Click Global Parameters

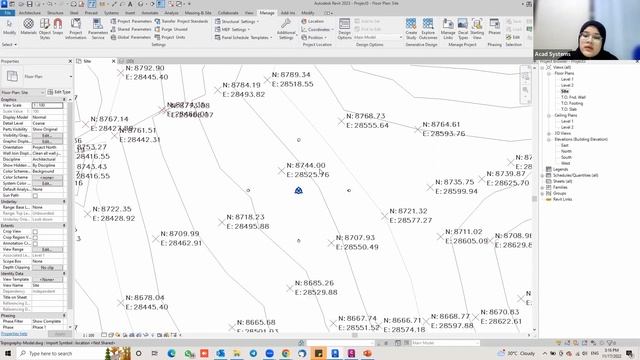131,37
